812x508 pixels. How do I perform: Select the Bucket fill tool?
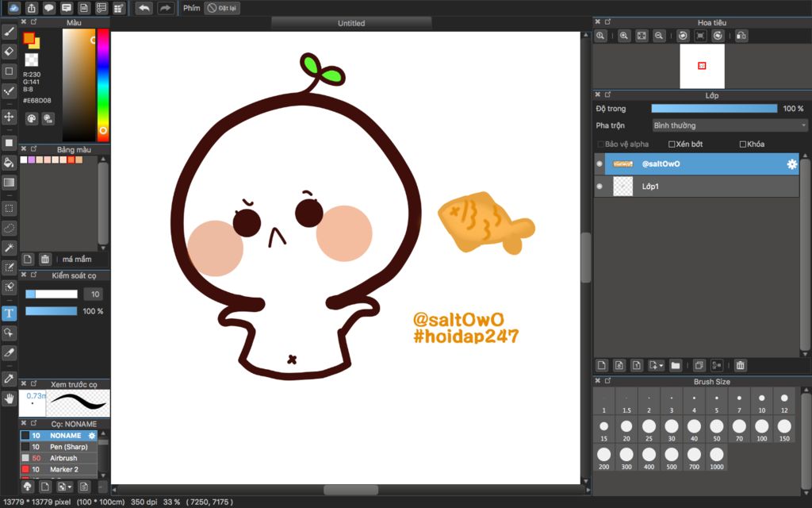[x=9, y=163]
